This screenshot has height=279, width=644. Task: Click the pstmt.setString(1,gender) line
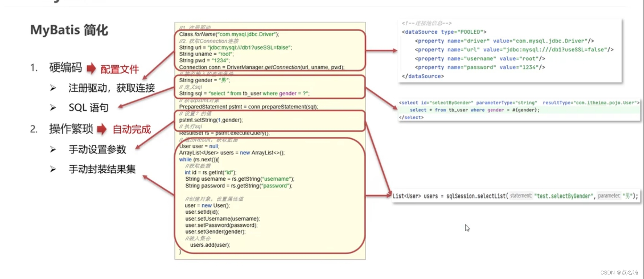(x=211, y=120)
